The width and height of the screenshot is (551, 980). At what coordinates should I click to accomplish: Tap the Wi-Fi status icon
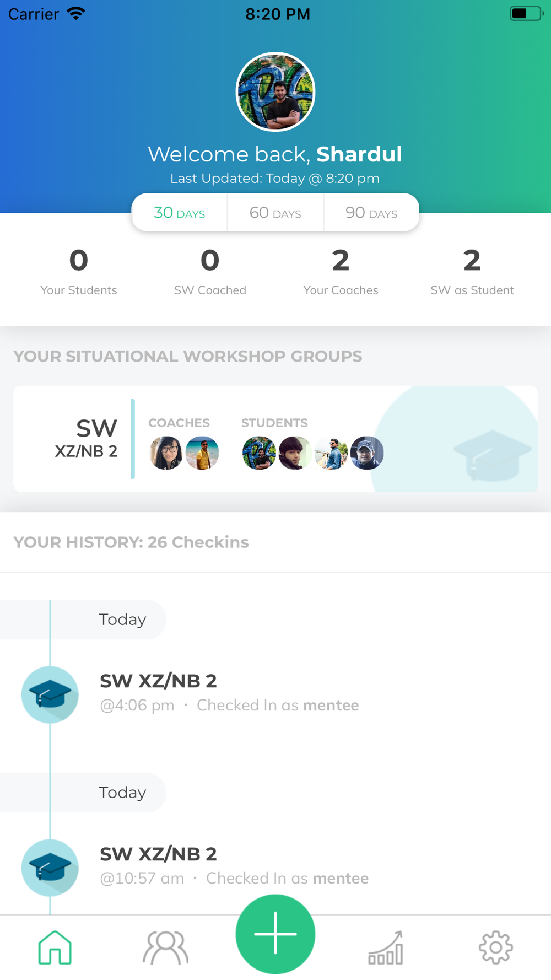pos(76,14)
